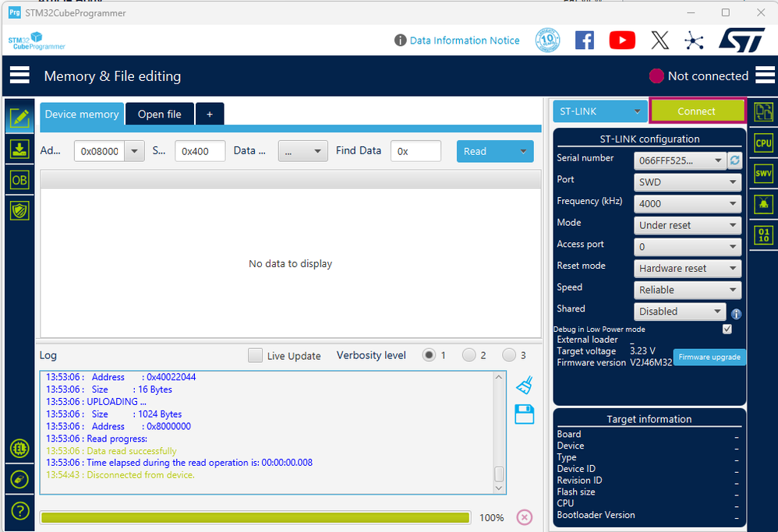Open the ST X (Twitter) icon
Viewport: 778px width, 532px height.
pyautogui.click(x=660, y=41)
